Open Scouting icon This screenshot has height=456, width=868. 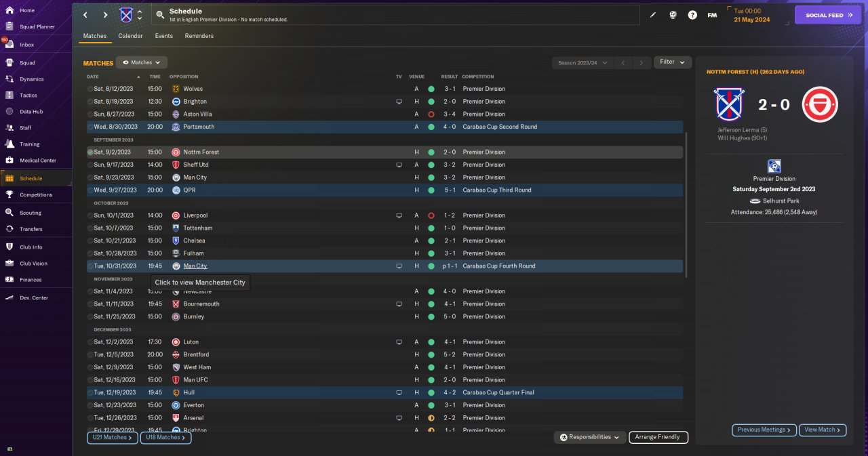tap(9, 212)
